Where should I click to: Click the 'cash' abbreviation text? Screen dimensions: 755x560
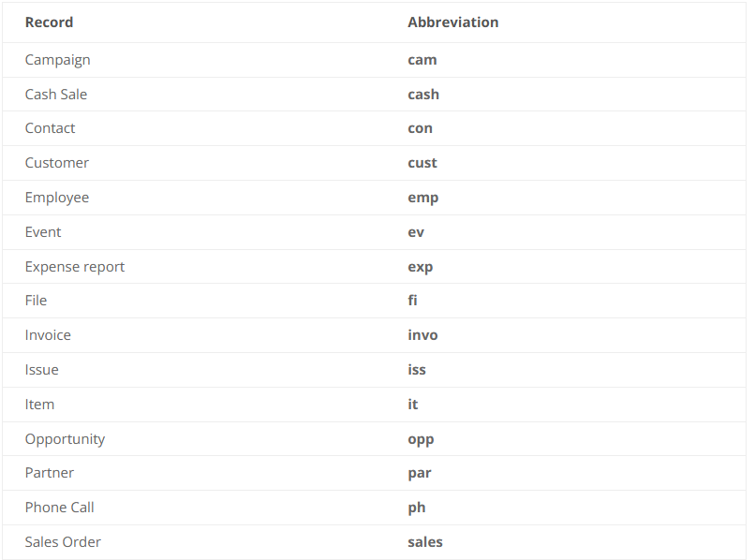[x=422, y=95]
